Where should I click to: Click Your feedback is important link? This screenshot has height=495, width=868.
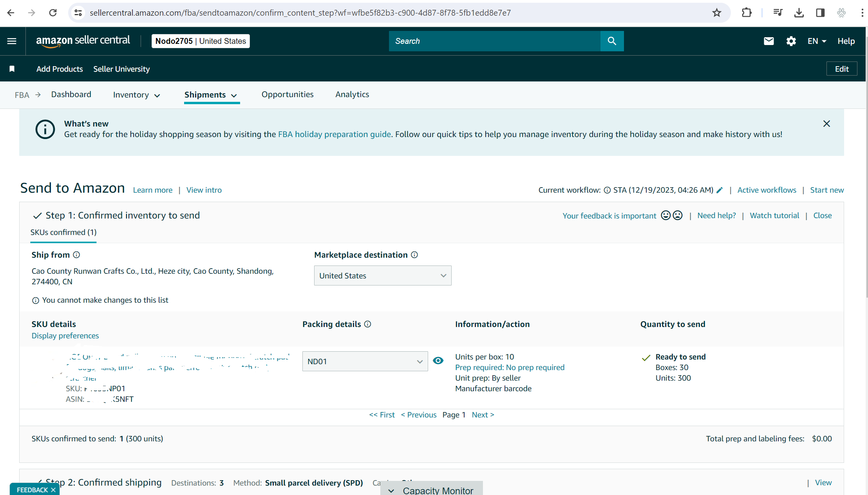[x=609, y=216]
